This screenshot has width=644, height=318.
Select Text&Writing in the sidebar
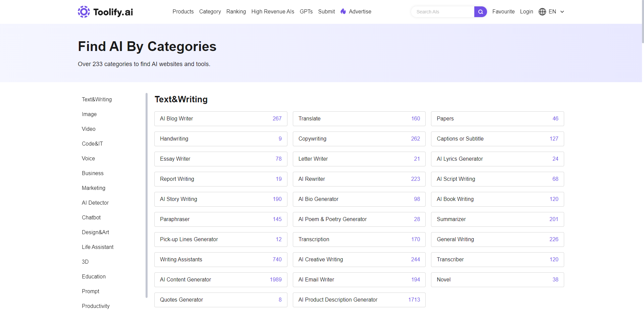97,99
